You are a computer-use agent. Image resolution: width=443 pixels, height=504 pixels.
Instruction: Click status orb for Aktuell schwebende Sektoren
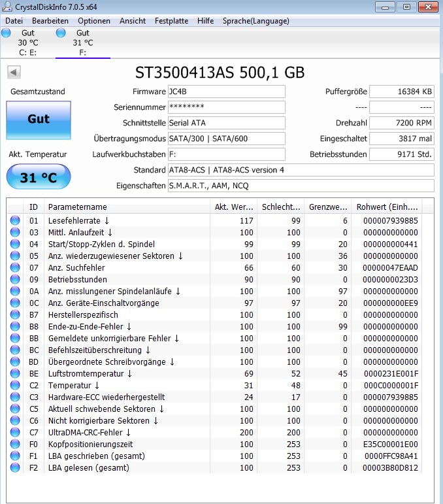pos(15,409)
